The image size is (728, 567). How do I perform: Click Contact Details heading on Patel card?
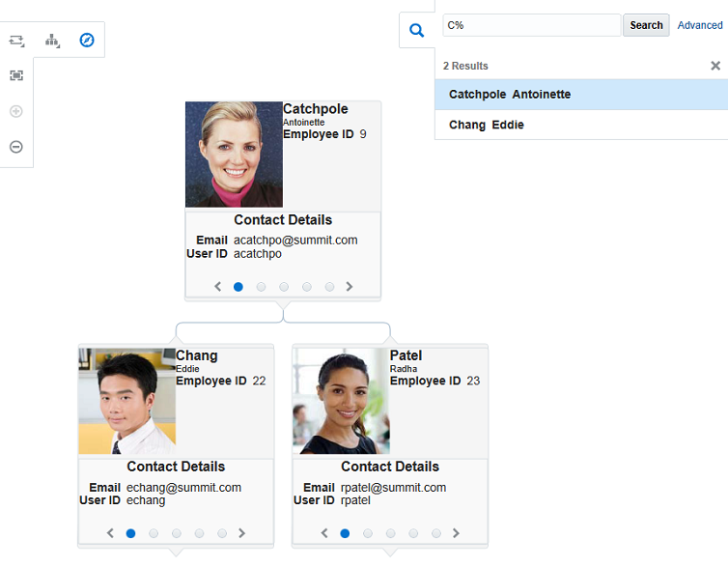point(390,467)
